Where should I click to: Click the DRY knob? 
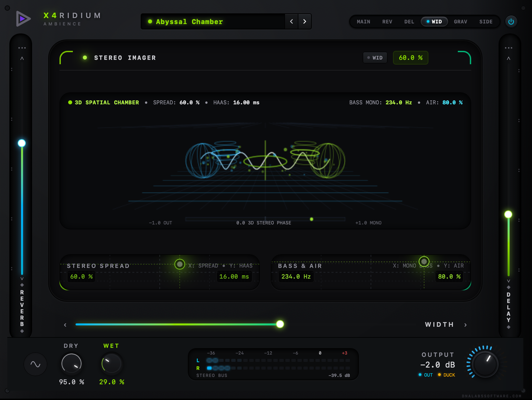[72, 364]
